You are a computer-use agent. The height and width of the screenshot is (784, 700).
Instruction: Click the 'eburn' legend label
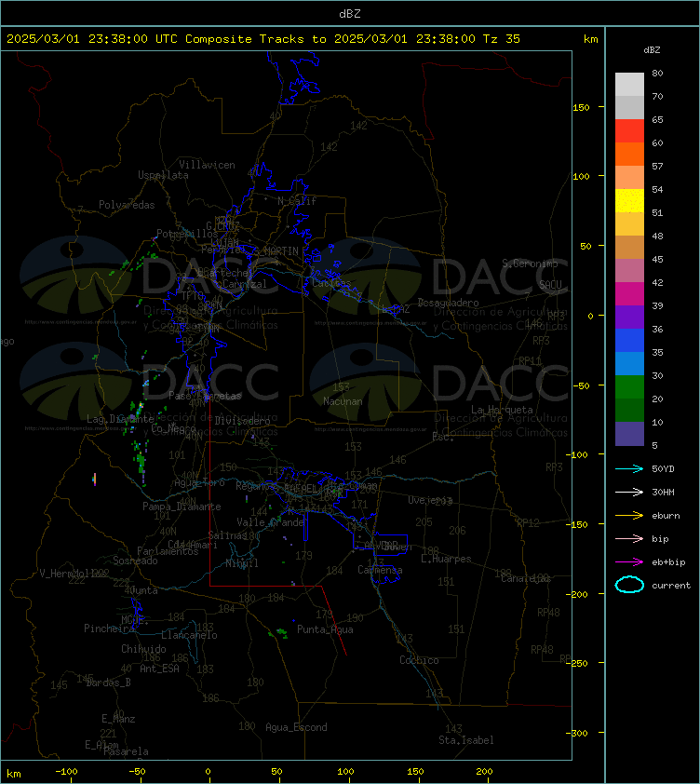[666, 516]
